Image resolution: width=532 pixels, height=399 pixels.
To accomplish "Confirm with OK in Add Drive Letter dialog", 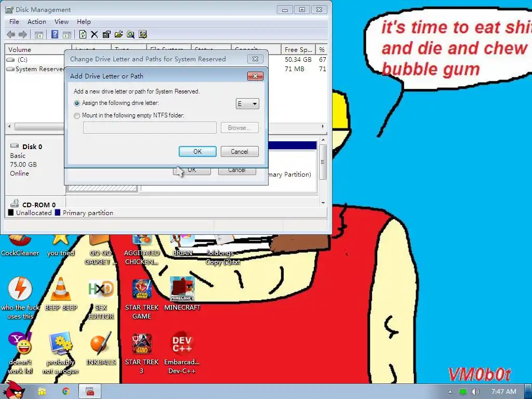I will 197,151.
